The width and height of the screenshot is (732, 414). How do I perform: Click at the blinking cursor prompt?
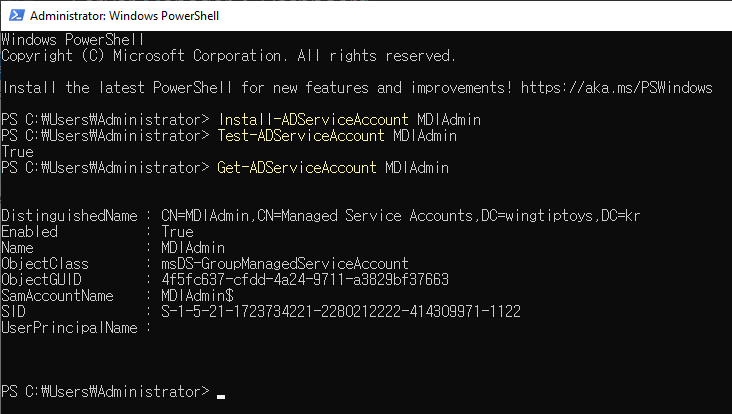(221, 396)
